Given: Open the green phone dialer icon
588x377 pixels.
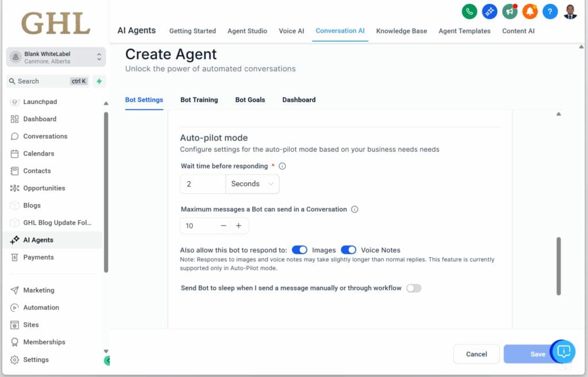Looking at the screenshot, I should [469, 11].
